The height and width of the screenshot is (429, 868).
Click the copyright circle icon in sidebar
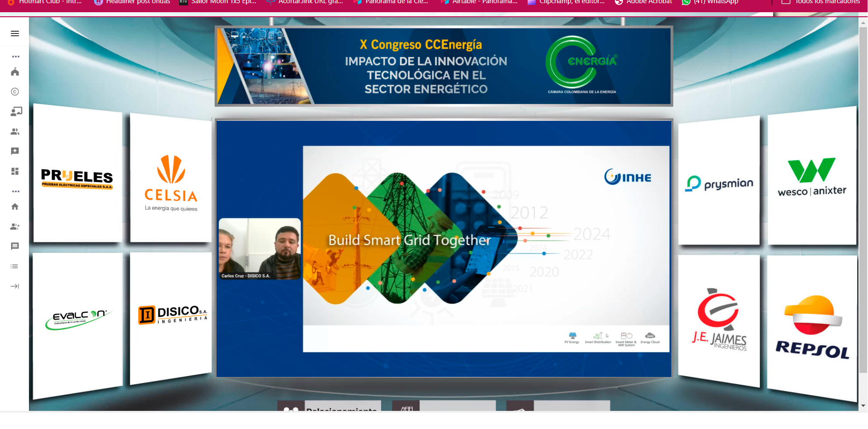[15, 92]
